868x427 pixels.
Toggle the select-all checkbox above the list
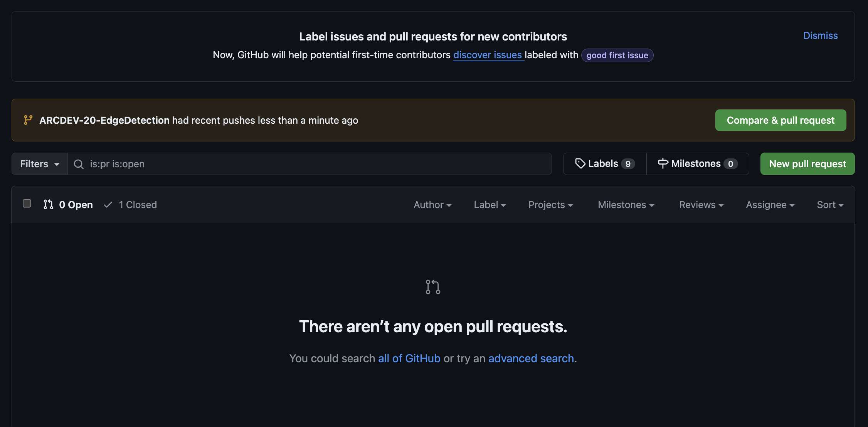click(x=27, y=203)
